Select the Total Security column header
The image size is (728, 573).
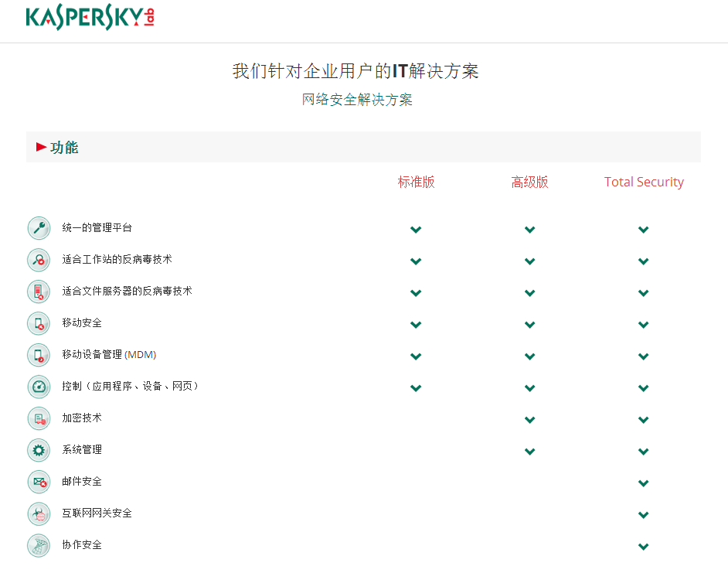644,182
